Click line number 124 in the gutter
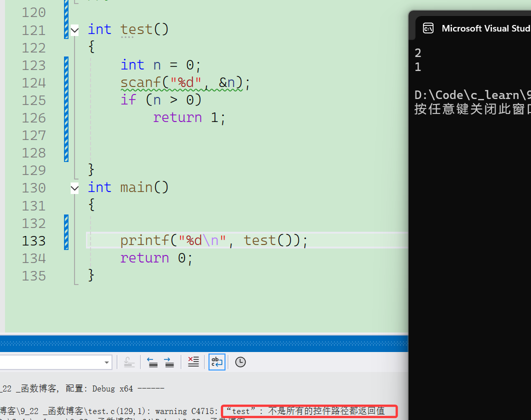Screen dimensions: 531x420 tap(33, 82)
